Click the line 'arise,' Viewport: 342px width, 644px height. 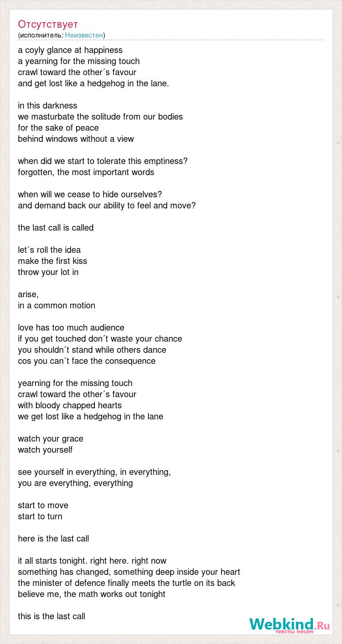pyautogui.click(x=28, y=294)
